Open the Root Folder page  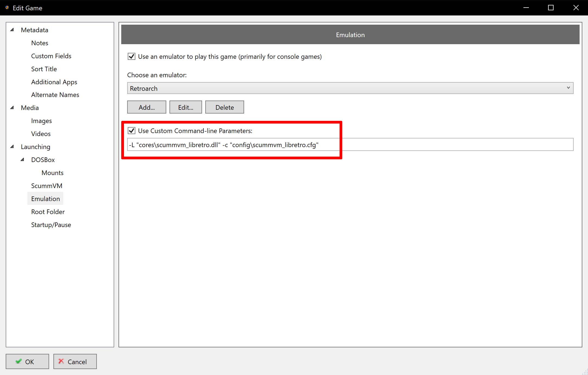pos(48,212)
